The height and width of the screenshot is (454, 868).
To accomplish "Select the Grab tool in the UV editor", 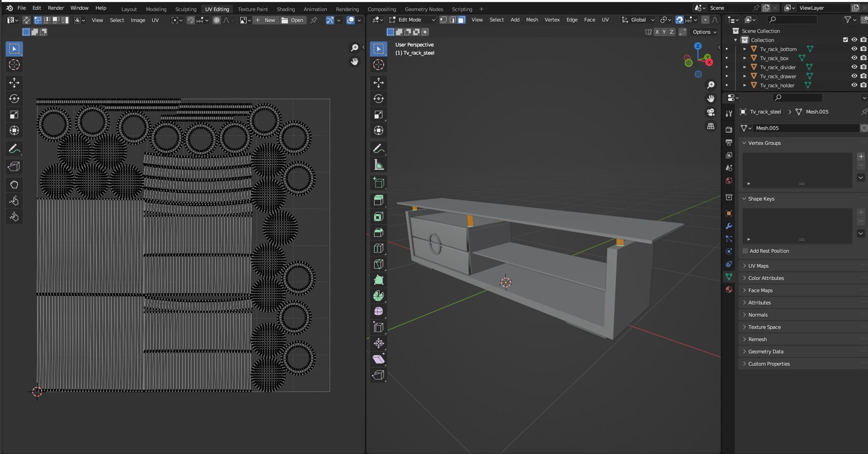I will (x=14, y=184).
